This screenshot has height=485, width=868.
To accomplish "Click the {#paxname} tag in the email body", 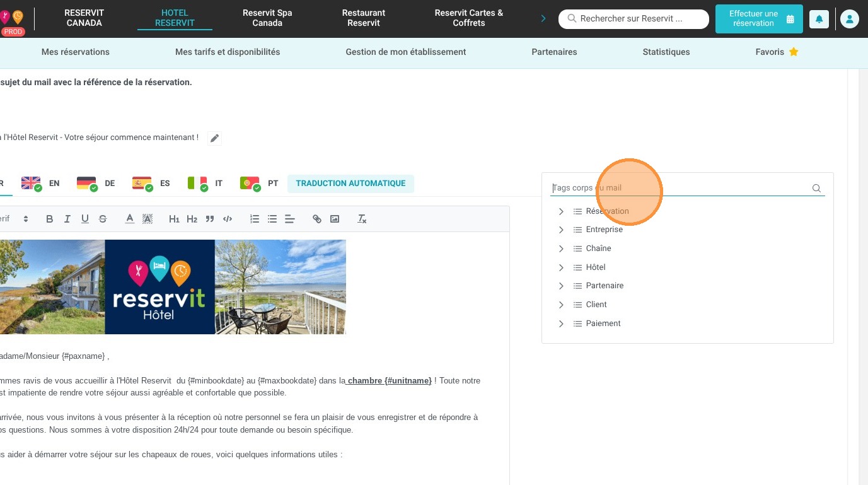I will 84,356.
